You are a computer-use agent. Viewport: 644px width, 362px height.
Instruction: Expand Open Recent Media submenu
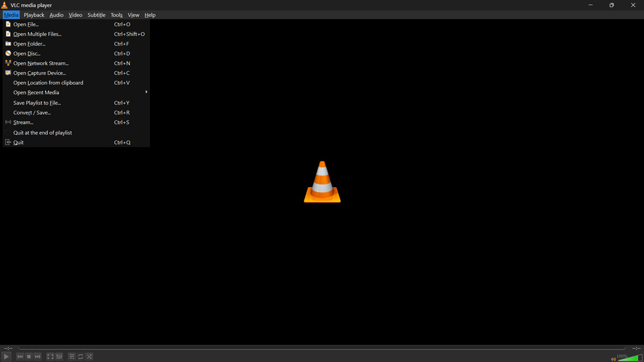click(76, 92)
